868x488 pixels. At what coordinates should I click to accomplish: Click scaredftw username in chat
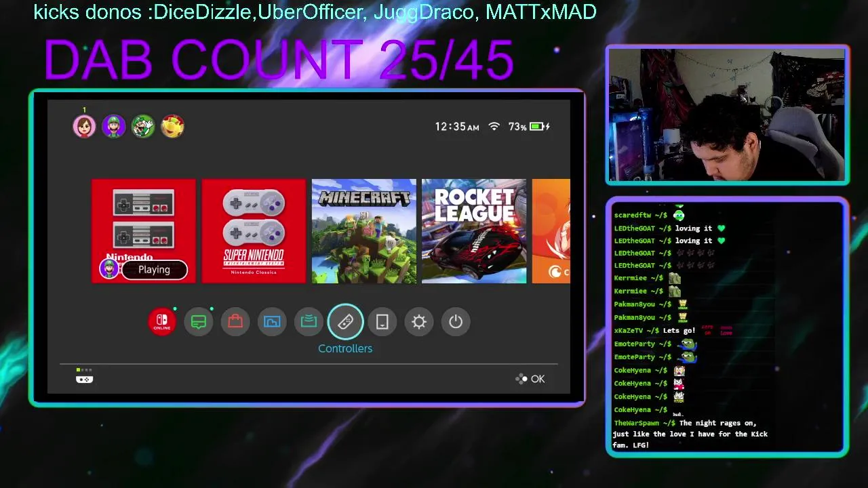click(633, 216)
